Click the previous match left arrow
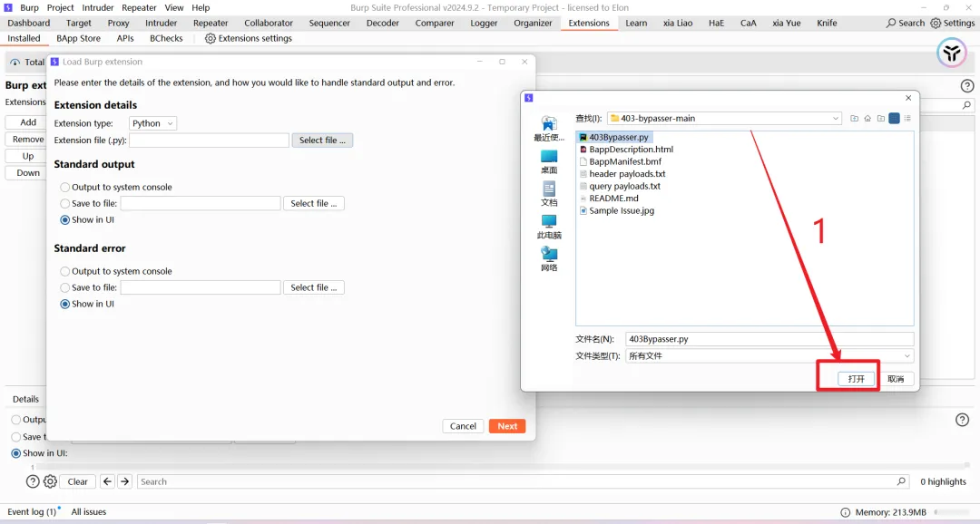This screenshot has height=524, width=980. (x=107, y=481)
